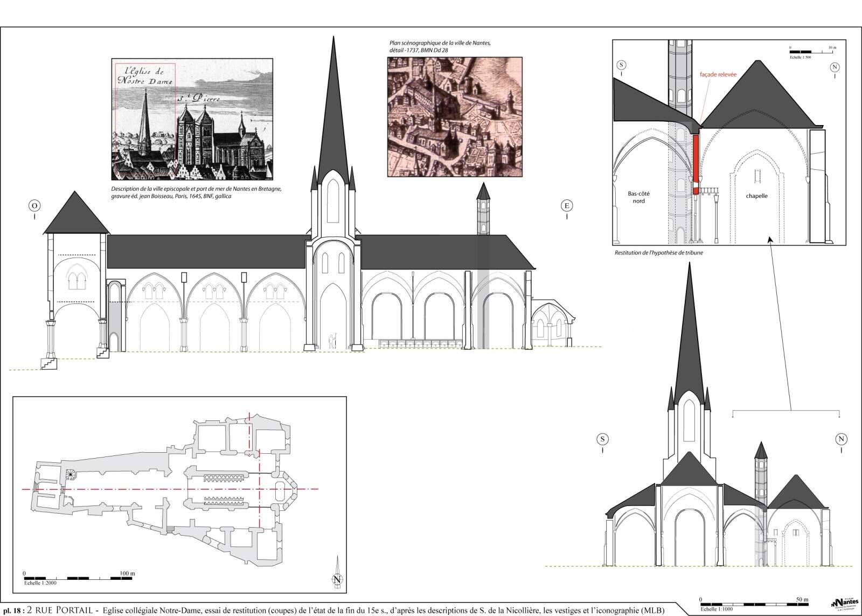Select the circled N marker in the tribune inset
Viewport: 862px width, 616px height.
point(835,67)
